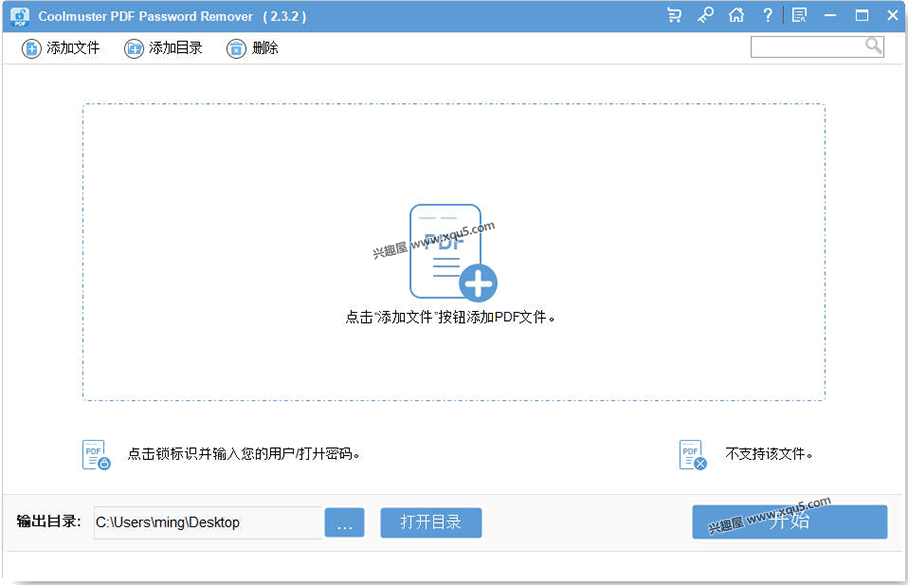Click the ... browse button for output directory
Image resolution: width=908 pixels, height=585 pixels.
pos(345,522)
